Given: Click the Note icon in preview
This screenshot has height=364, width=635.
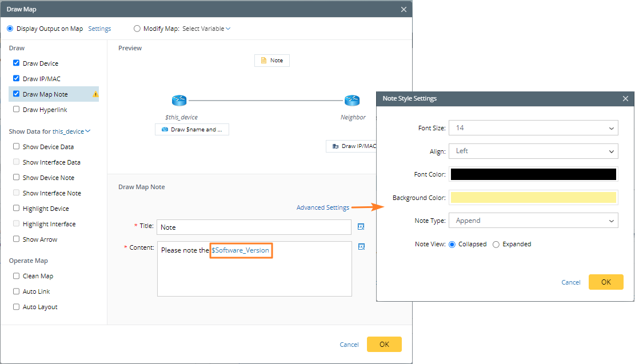Looking at the screenshot, I should coord(264,61).
